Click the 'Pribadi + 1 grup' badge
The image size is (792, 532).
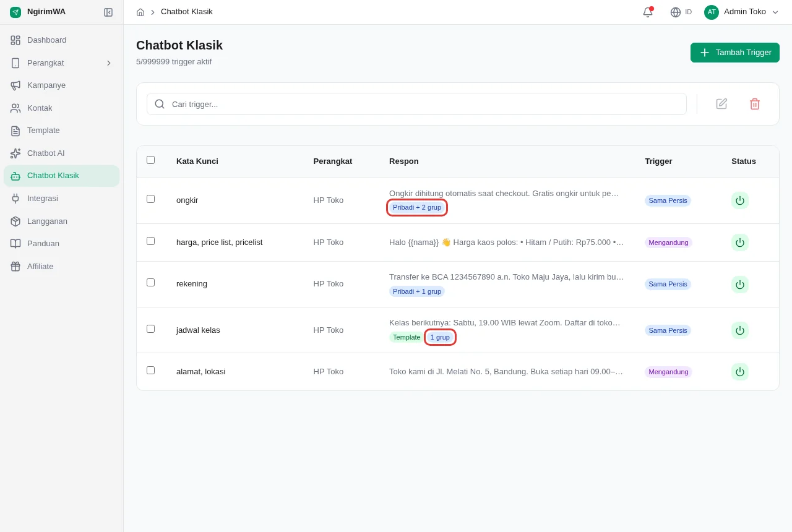(x=417, y=291)
